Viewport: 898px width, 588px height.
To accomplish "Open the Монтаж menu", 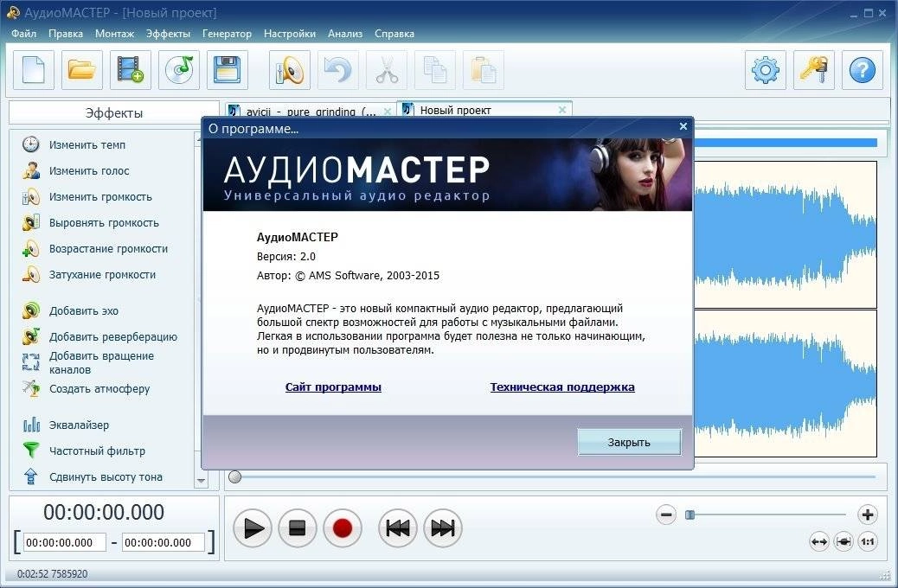I will coord(114,34).
